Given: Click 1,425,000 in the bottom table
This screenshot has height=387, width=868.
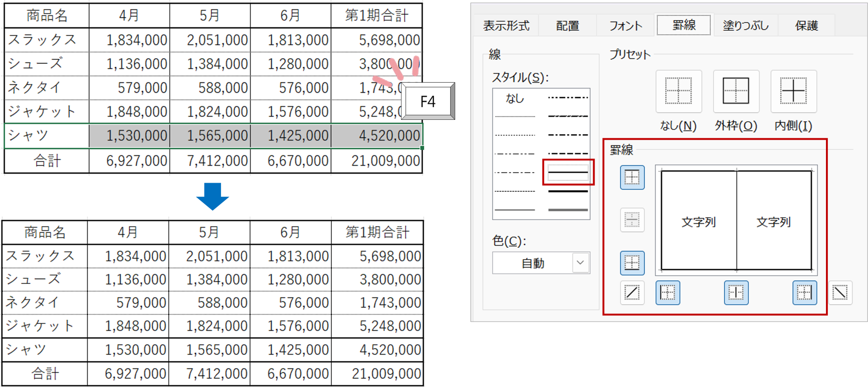Looking at the screenshot, I should (291, 349).
